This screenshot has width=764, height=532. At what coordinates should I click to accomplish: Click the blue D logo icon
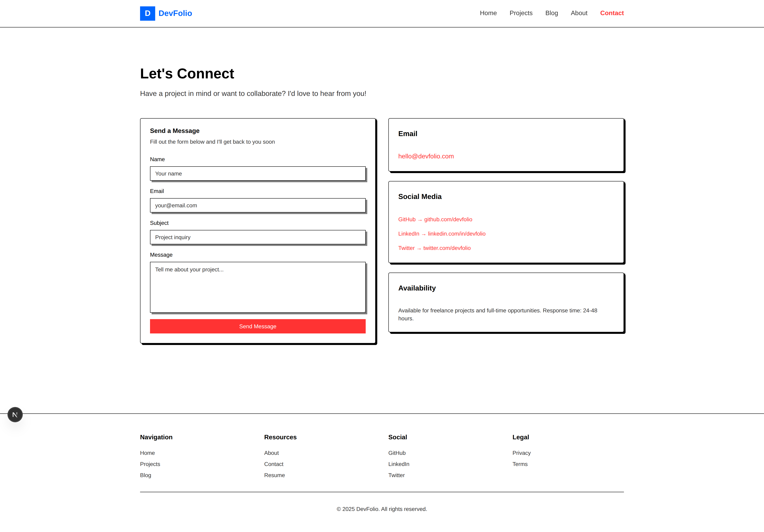click(x=147, y=13)
